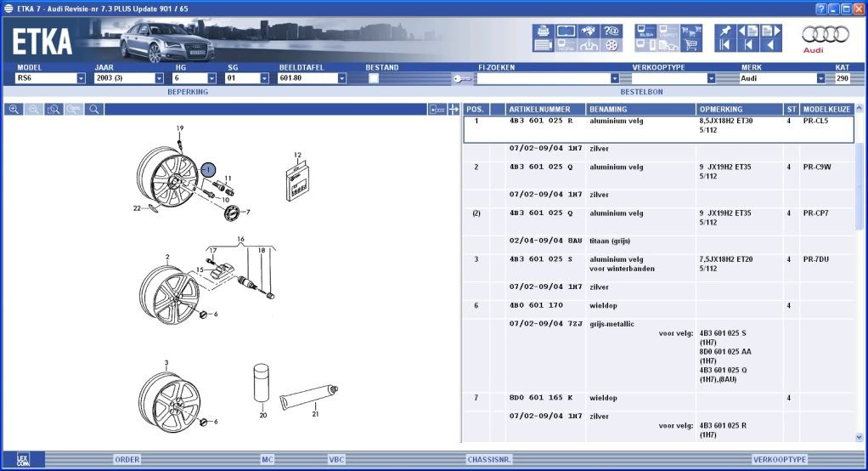Open the BEPERKING tab
The height and width of the screenshot is (471, 868).
coord(188,92)
